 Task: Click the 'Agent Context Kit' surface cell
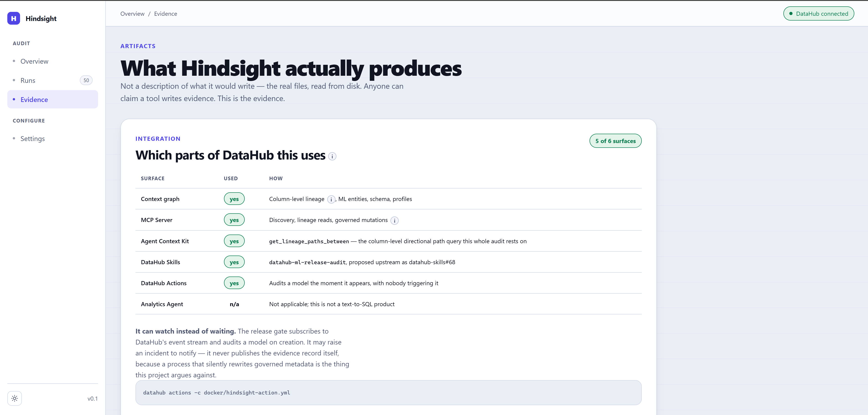(x=165, y=241)
